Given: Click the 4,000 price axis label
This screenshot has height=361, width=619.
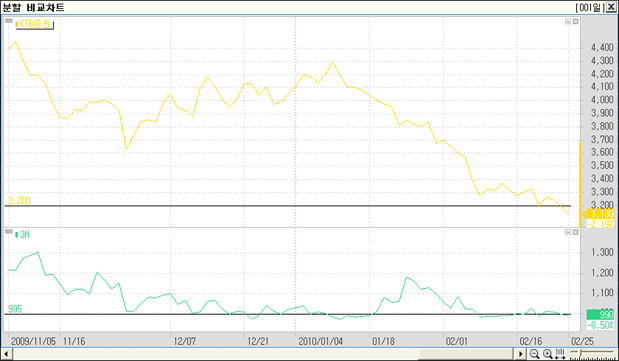Looking at the screenshot, I should pos(602,100).
